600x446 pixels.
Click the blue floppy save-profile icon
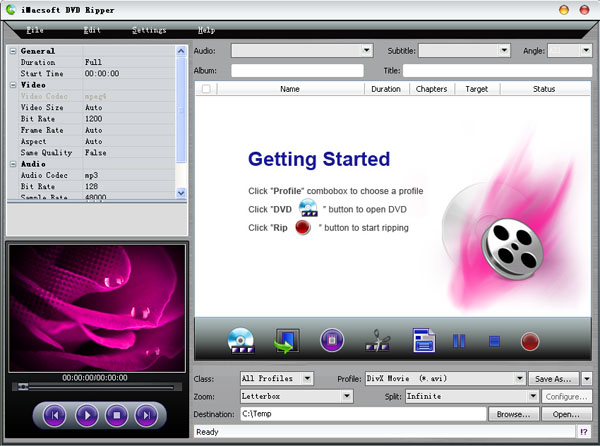pyautogui.click(x=424, y=340)
